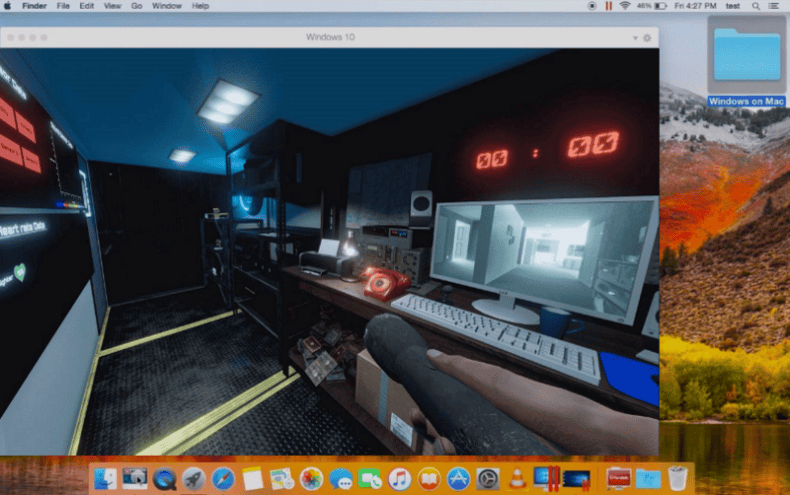Open the Finder menu

[34, 6]
